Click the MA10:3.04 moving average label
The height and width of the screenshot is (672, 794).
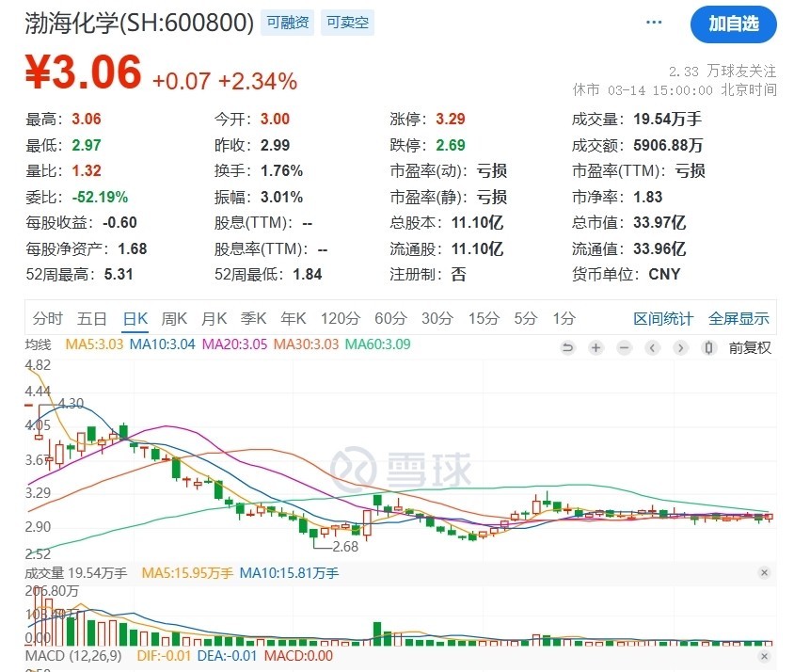[x=163, y=344]
